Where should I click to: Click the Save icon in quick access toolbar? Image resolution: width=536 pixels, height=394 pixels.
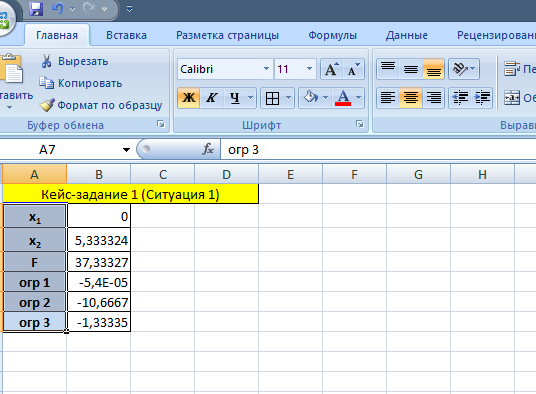36,9
